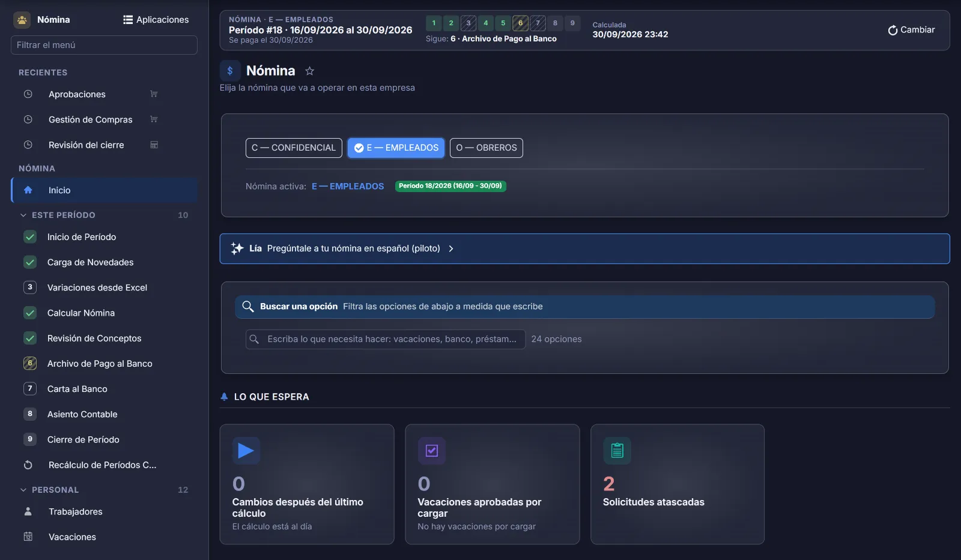Focus the Filtrar el menú field

(x=104, y=45)
